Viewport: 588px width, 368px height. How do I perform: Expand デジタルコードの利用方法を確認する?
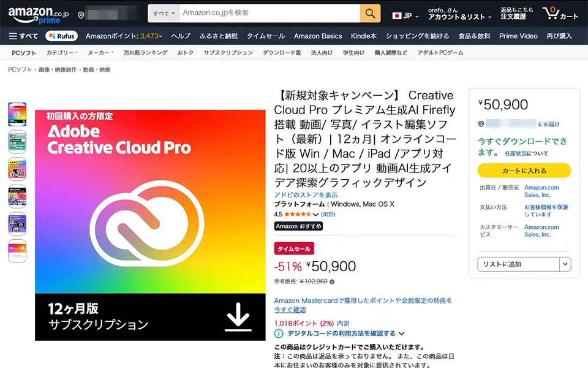(x=340, y=334)
